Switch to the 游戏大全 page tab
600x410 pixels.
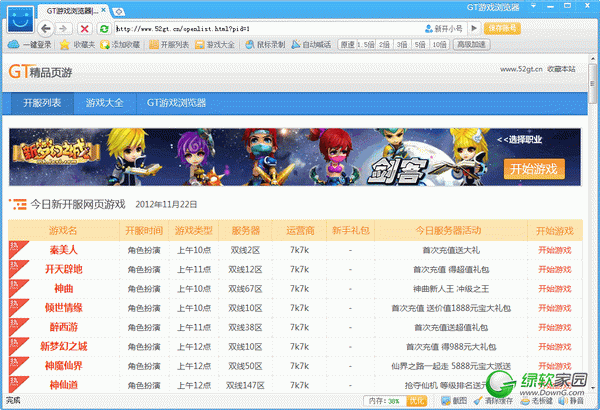click(104, 103)
